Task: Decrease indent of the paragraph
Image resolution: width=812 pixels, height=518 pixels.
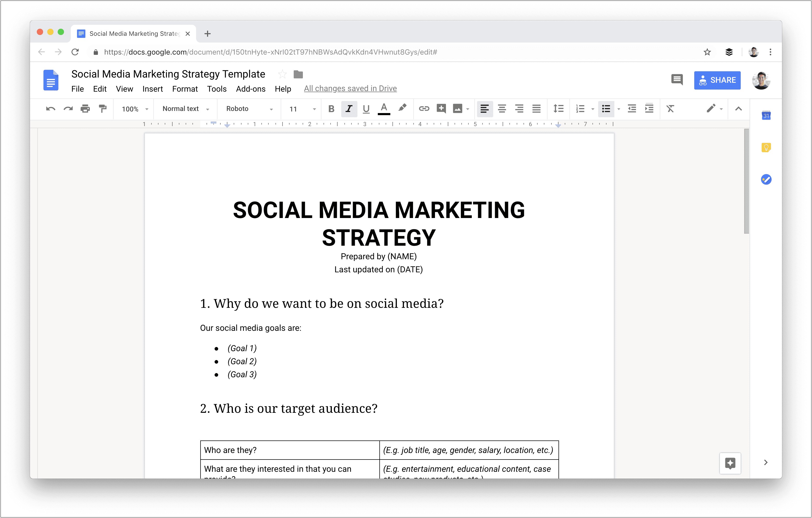Action: click(x=632, y=109)
